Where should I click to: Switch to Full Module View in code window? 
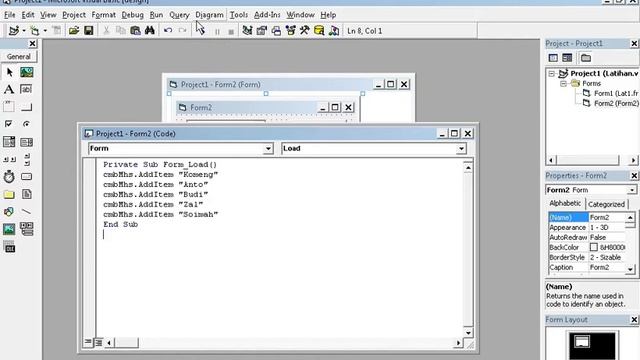point(98,342)
